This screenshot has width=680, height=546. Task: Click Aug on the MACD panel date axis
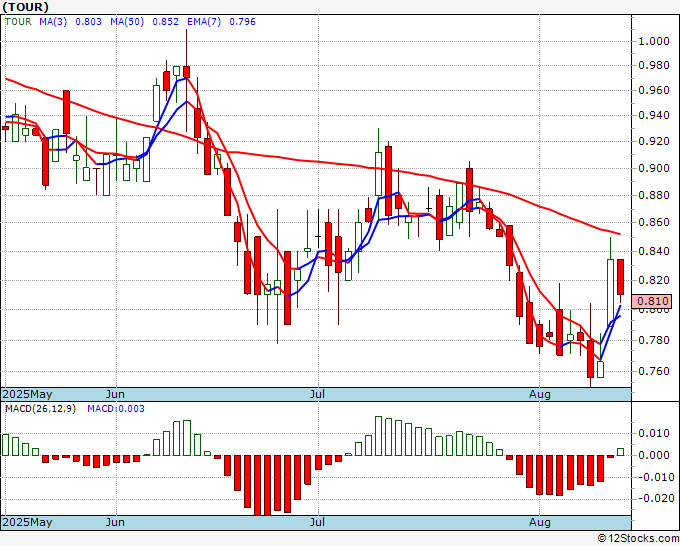(x=539, y=522)
